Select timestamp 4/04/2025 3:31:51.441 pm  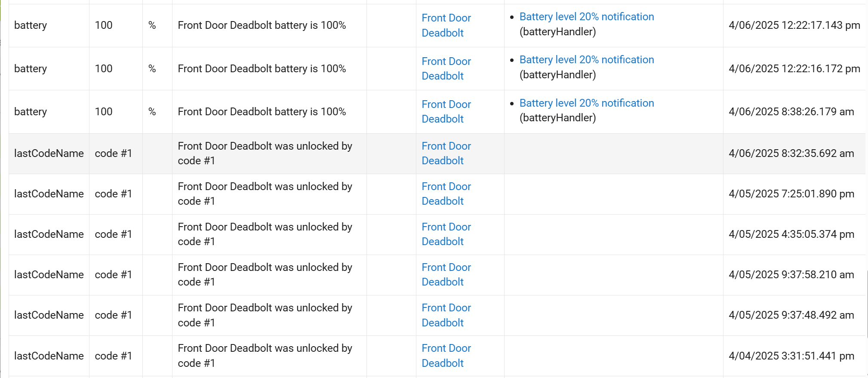tap(791, 356)
